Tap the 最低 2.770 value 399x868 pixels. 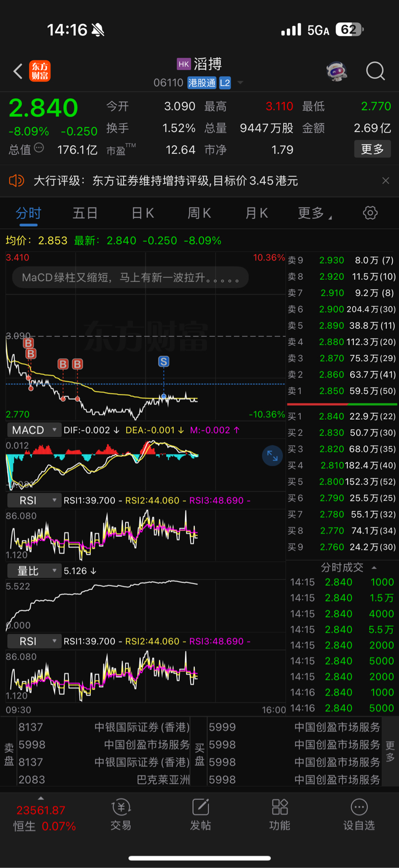[376, 106]
